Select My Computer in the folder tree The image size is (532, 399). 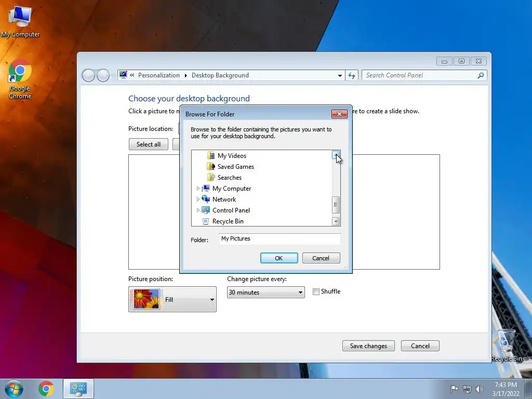232,188
